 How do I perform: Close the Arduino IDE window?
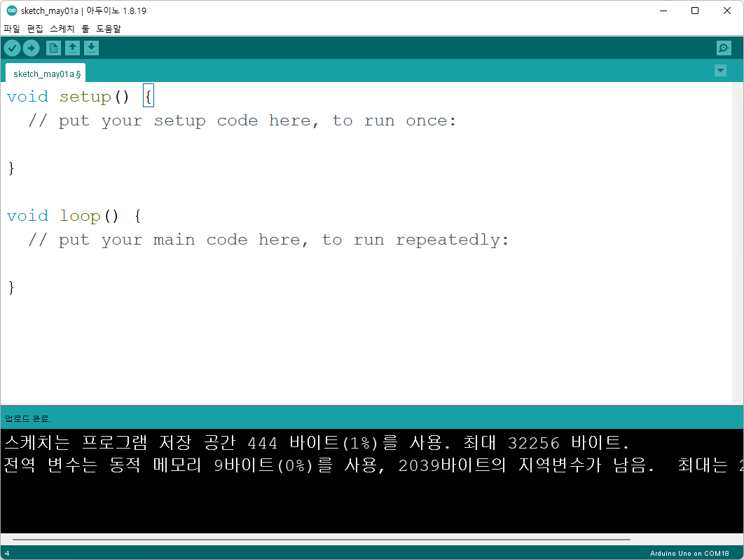(x=727, y=11)
